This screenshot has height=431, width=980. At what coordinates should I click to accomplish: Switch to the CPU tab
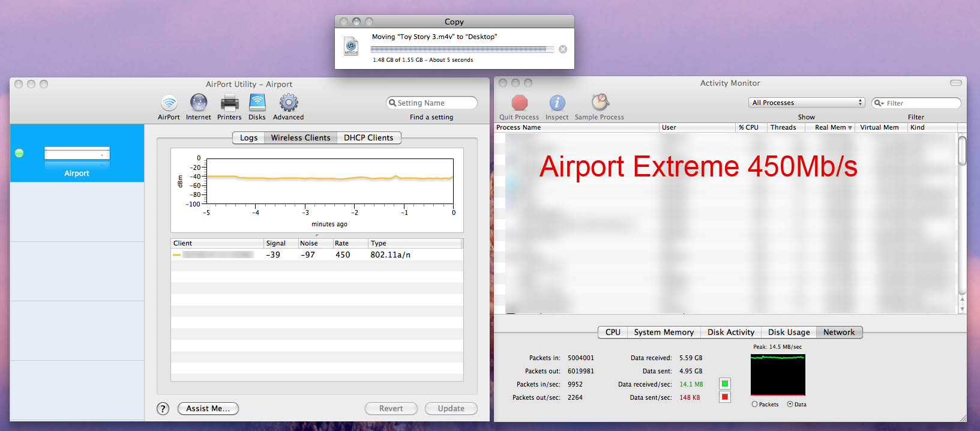(x=613, y=332)
